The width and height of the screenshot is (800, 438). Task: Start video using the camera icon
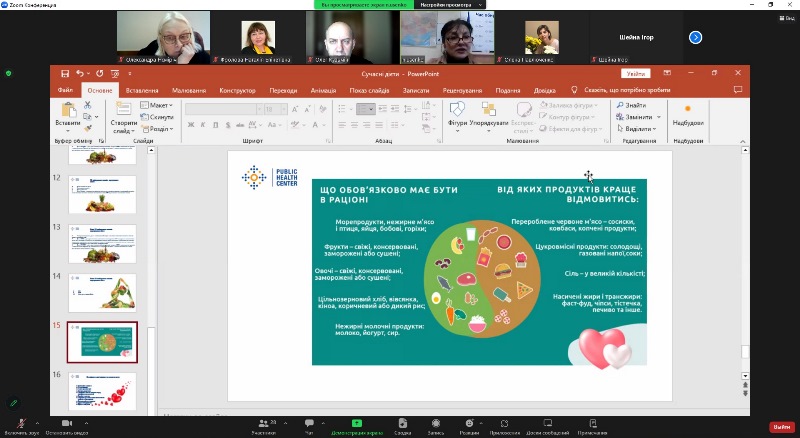[68, 423]
